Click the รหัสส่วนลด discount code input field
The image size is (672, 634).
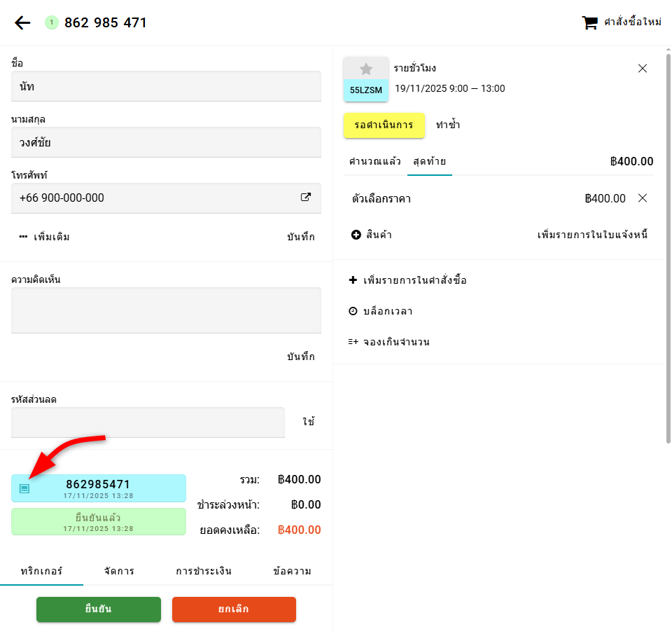[x=148, y=422]
